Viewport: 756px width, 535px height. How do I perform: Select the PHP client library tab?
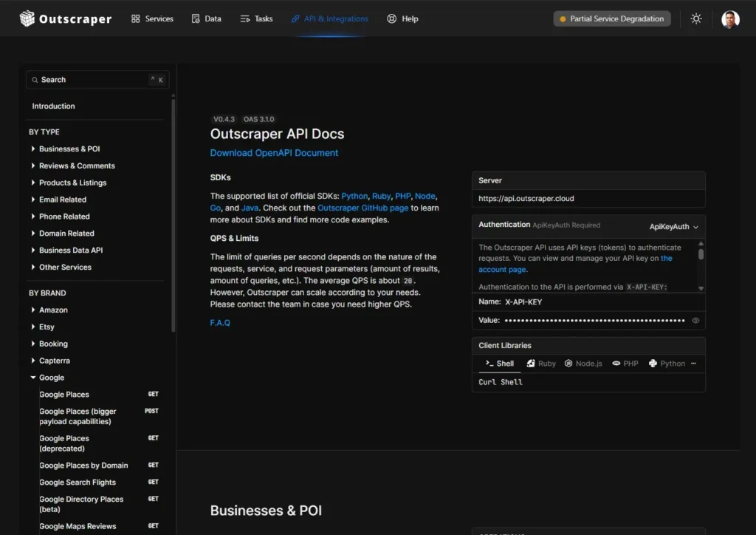625,364
